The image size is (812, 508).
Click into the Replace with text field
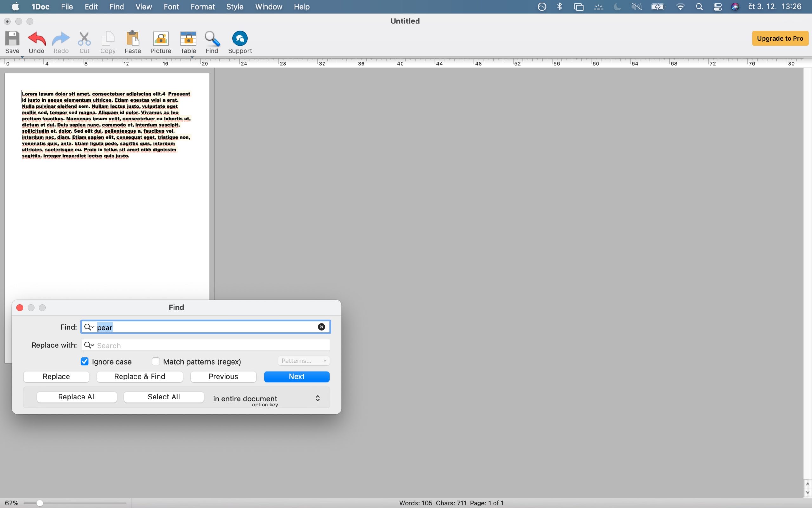212,346
